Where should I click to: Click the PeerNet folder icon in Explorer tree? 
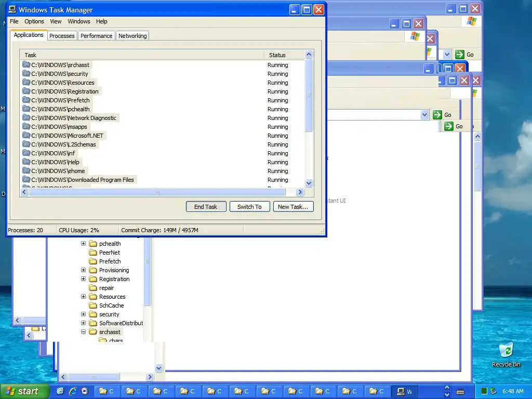(x=93, y=252)
